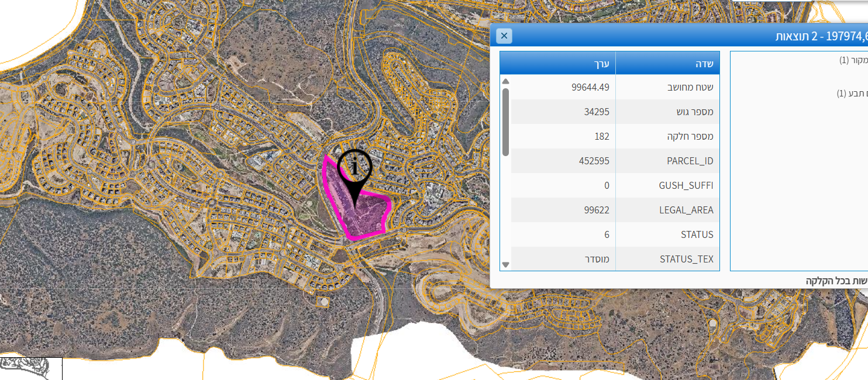
Task: Click the value 'מוסדר'
Action: click(x=597, y=259)
